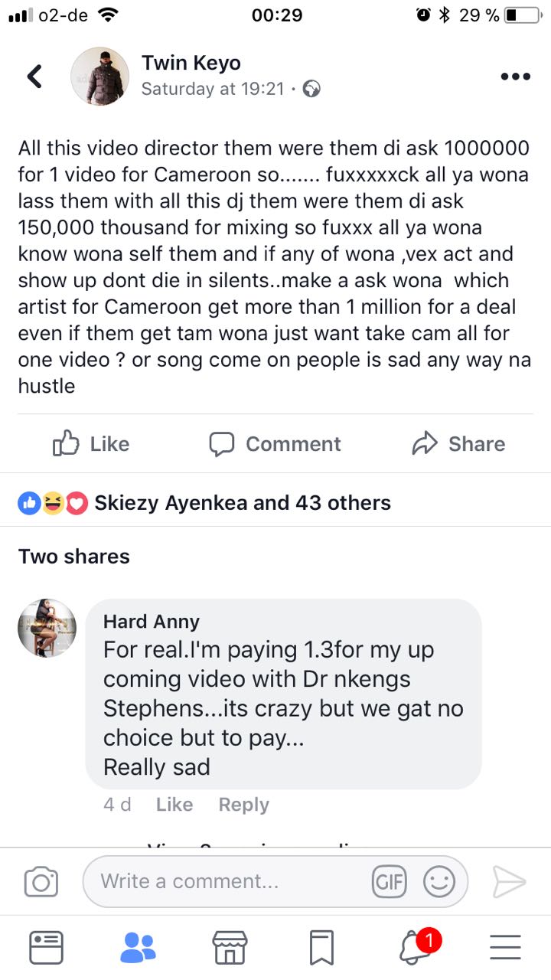
Task: Share the post using Share button
Action: coord(458,444)
